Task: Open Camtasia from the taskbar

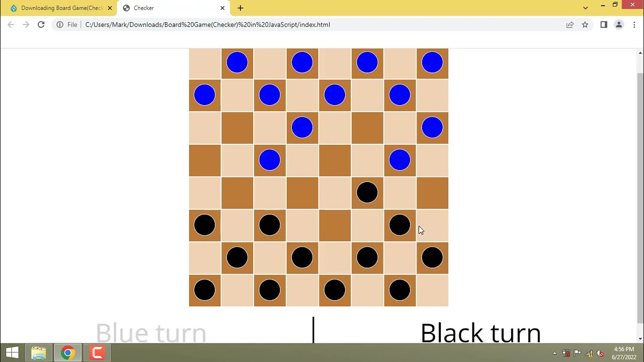Action: (97, 353)
